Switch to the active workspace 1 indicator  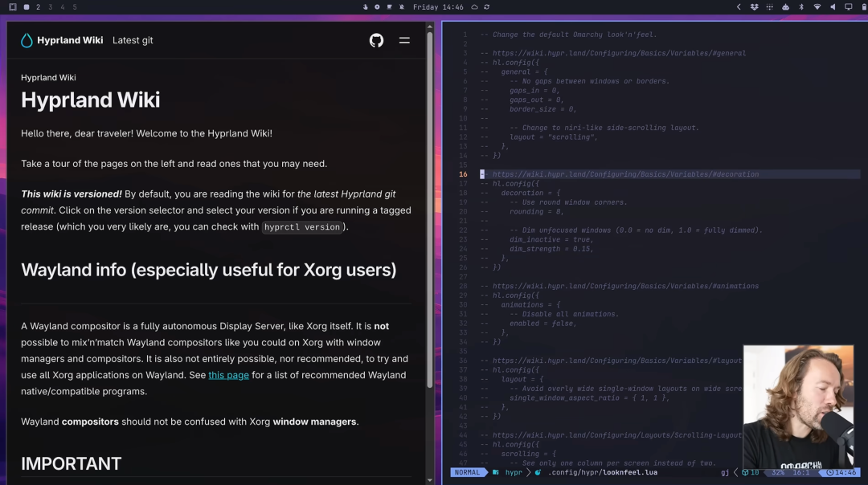[x=26, y=7]
